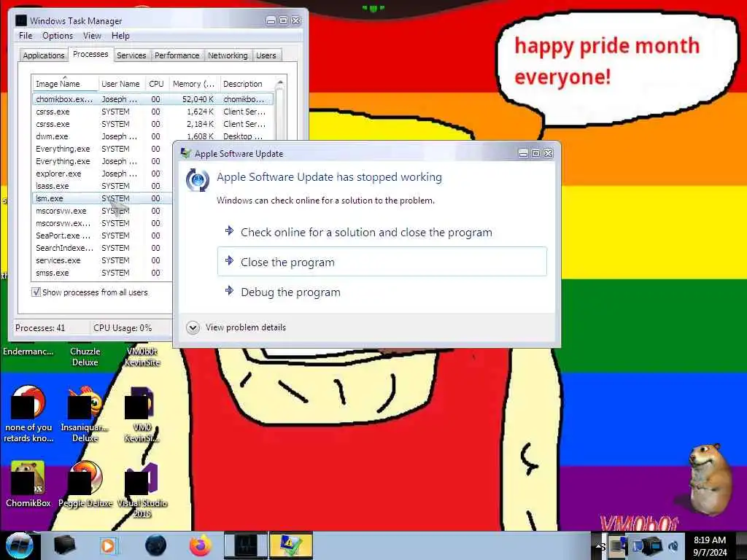Switch to the Performance tab
This screenshot has width=747, height=560.
[x=177, y=55]
